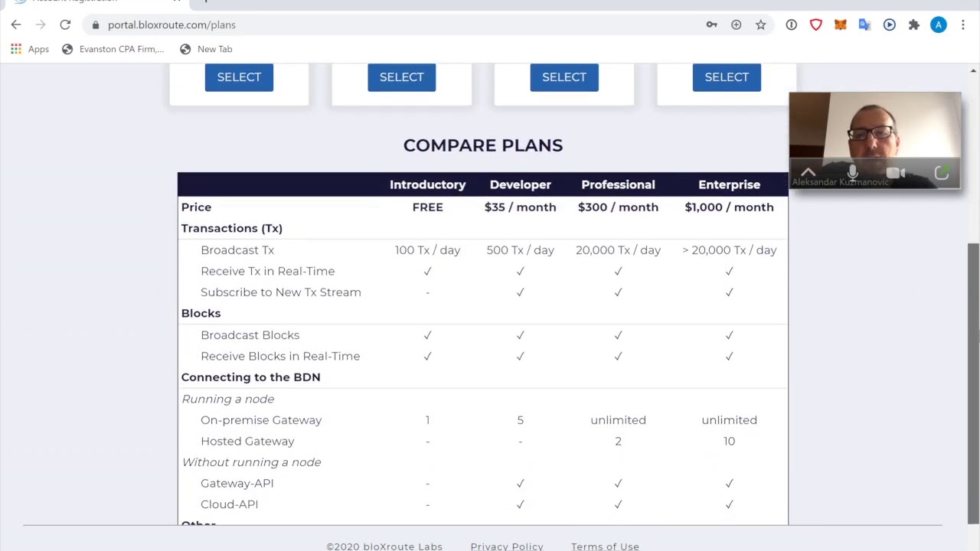This screenshot has height=551, width=980.
Task: Click the Gateway-API row label
Action: click(x=237, y=484)
